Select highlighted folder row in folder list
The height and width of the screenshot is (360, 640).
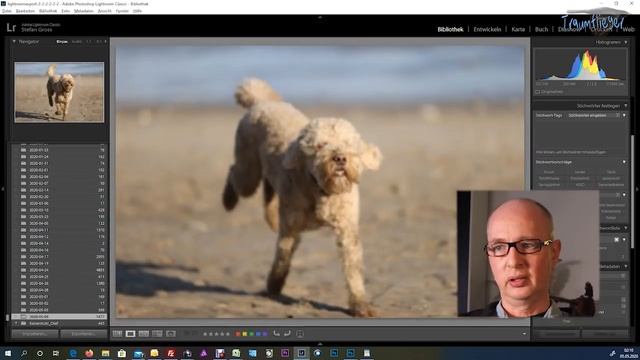click(x=59, y=316)
